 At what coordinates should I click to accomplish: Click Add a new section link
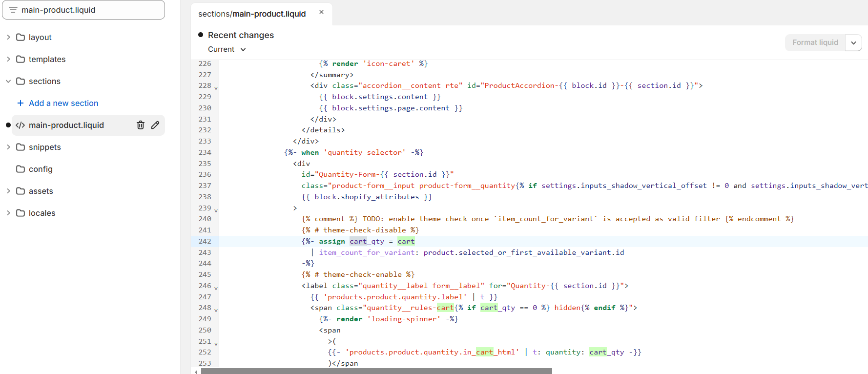pos(63,103)
